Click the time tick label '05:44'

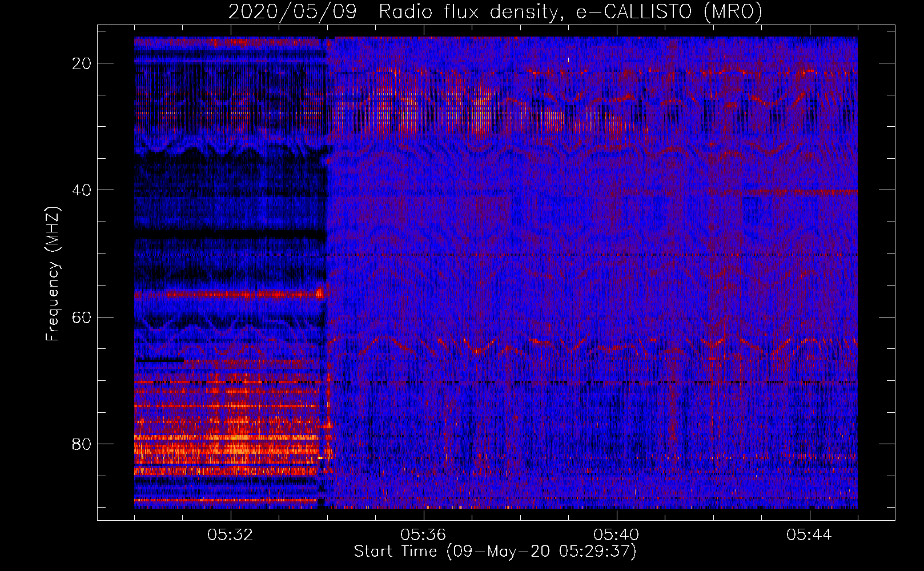pos(809,535)
